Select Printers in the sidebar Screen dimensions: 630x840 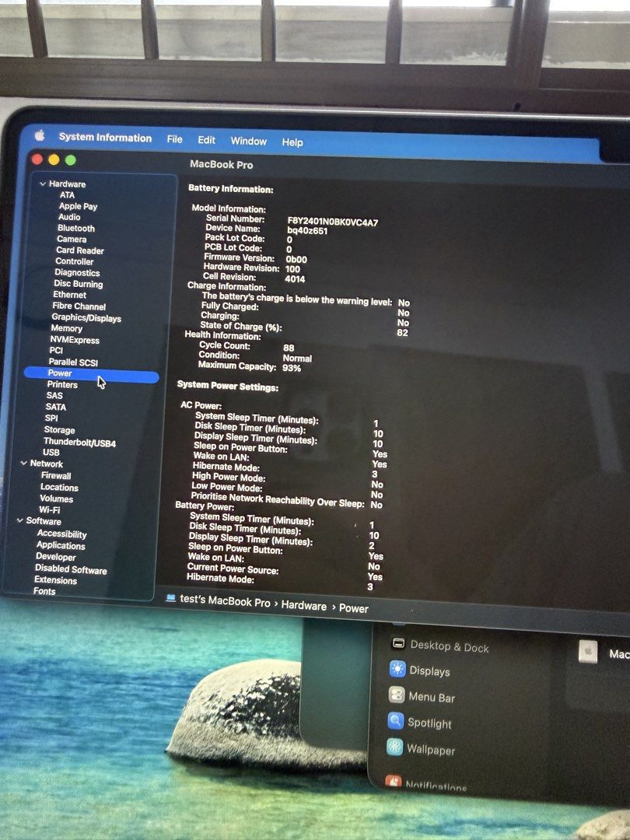tap(62, 385)
